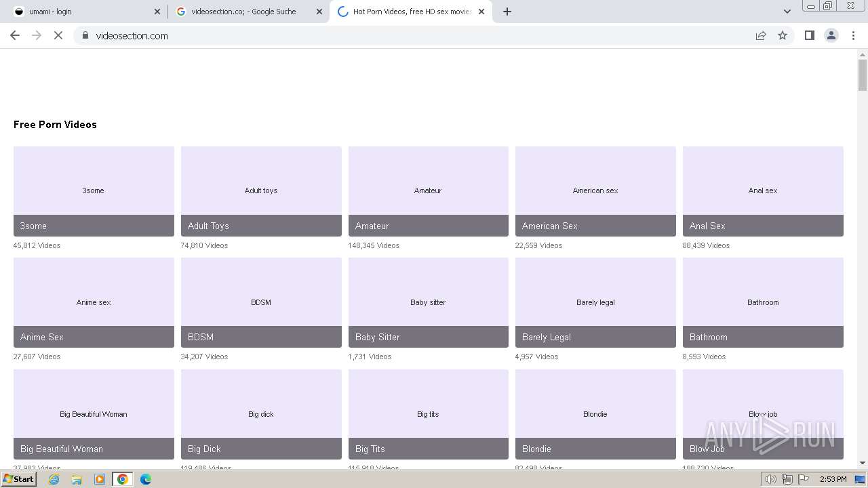868x488 pixels.
Task: Click the page vertical scrollbar thumb
Action: pyautogui.click(x=863, y=75)
